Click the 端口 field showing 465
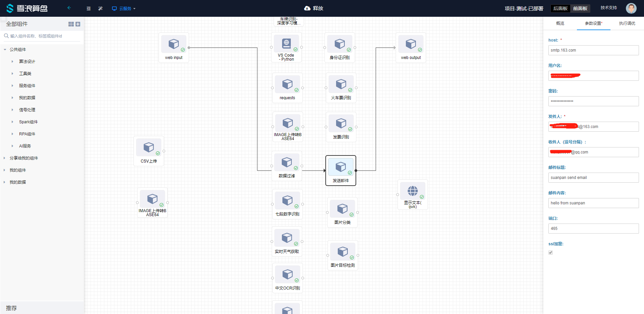 594,229
